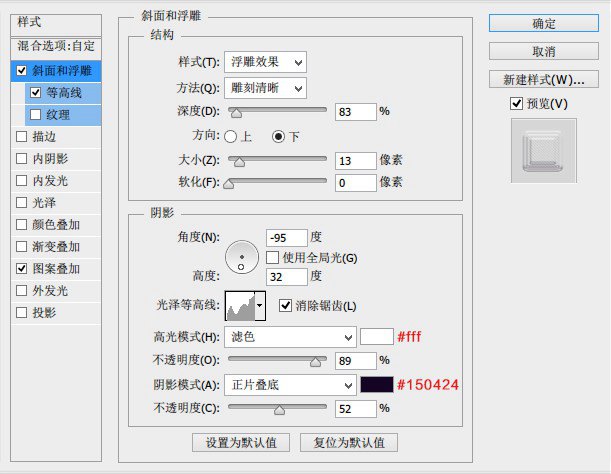
Task: Click shadow opacity field 52
Action: coord(356,409)
